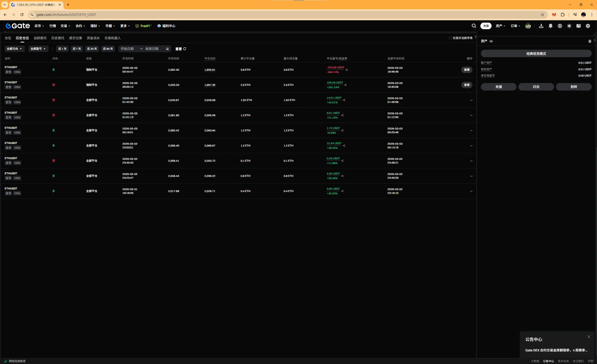This screenshot has width=597, height=364.
Task: Open the settings gear in Gate header
Action: coord(588,26)
